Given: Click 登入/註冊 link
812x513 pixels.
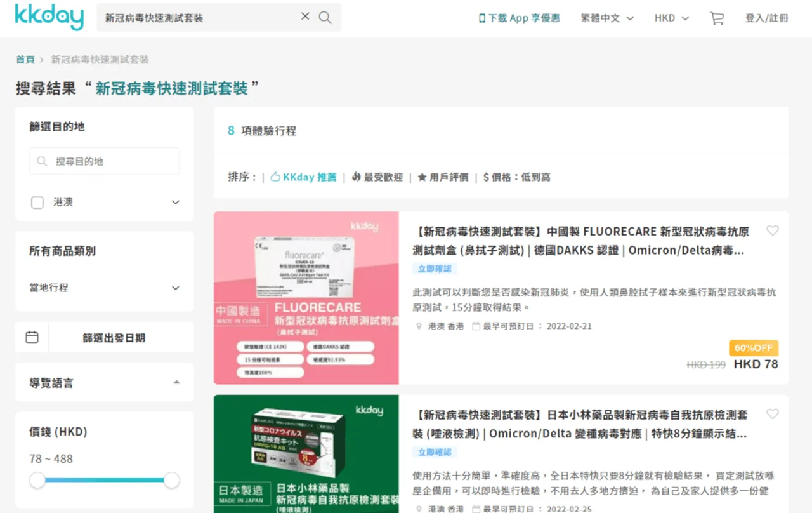Looking at the screenshot, I should (766, 18).
